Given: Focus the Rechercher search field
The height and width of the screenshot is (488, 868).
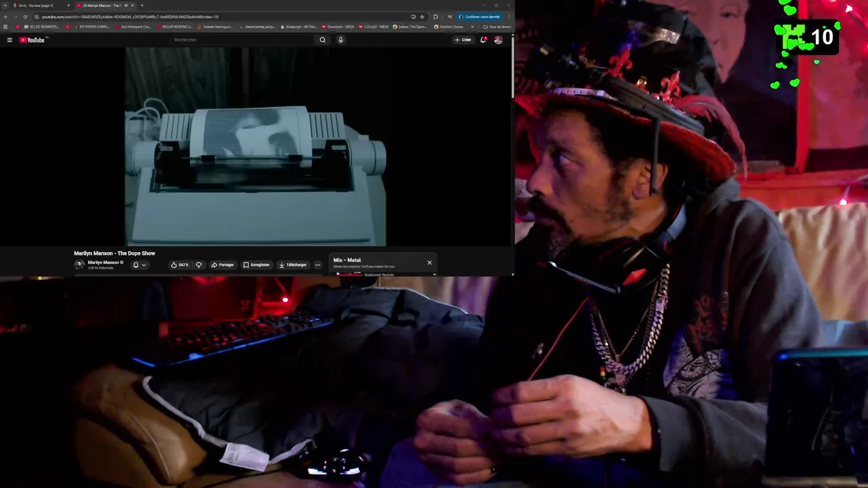Looking at the screenshot, I should 243,40.
